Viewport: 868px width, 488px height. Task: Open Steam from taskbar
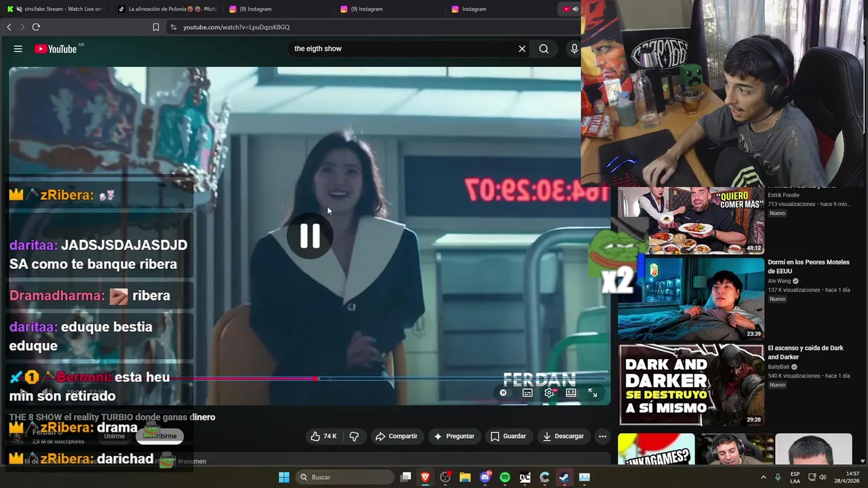tap(564, 477)
